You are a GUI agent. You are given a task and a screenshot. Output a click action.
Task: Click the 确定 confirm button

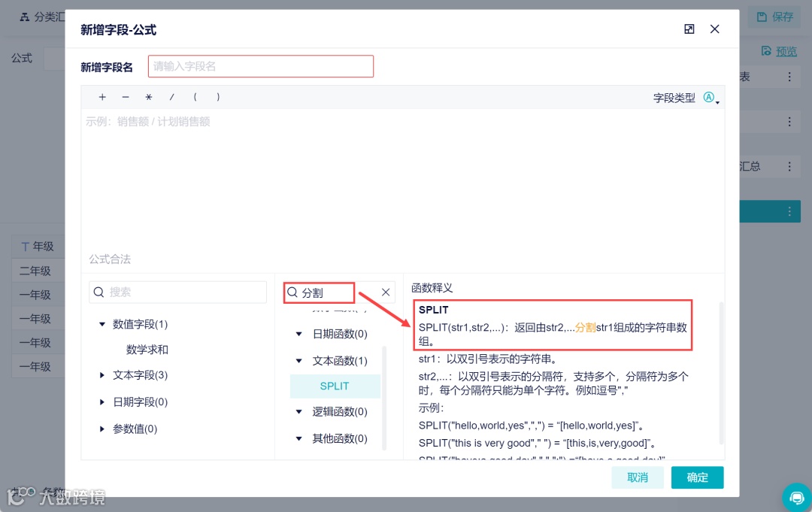pos(697,477)
